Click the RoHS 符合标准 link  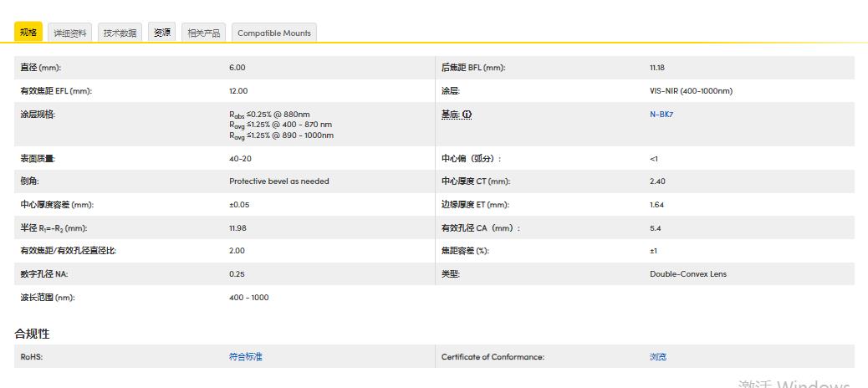pos(245,357)
